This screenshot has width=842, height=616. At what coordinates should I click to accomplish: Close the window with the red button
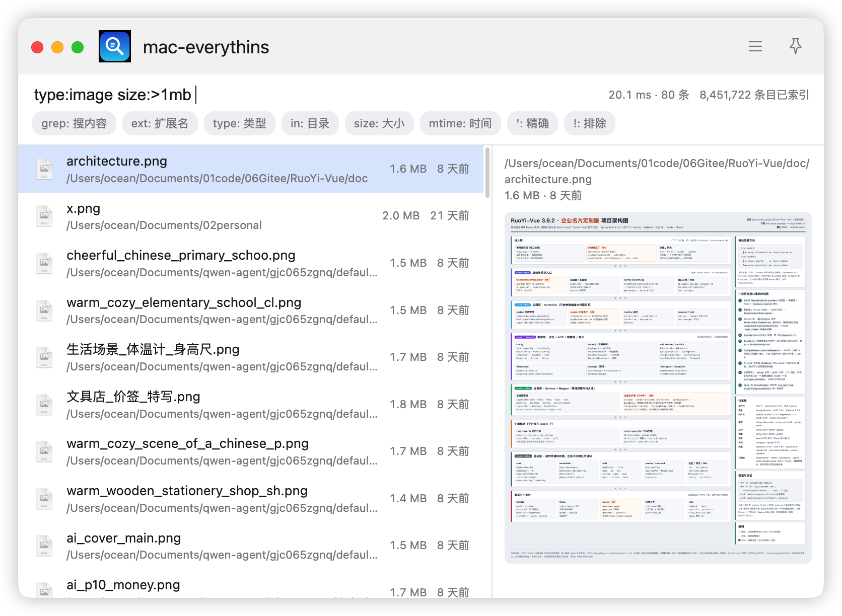(x=37, y=47)
